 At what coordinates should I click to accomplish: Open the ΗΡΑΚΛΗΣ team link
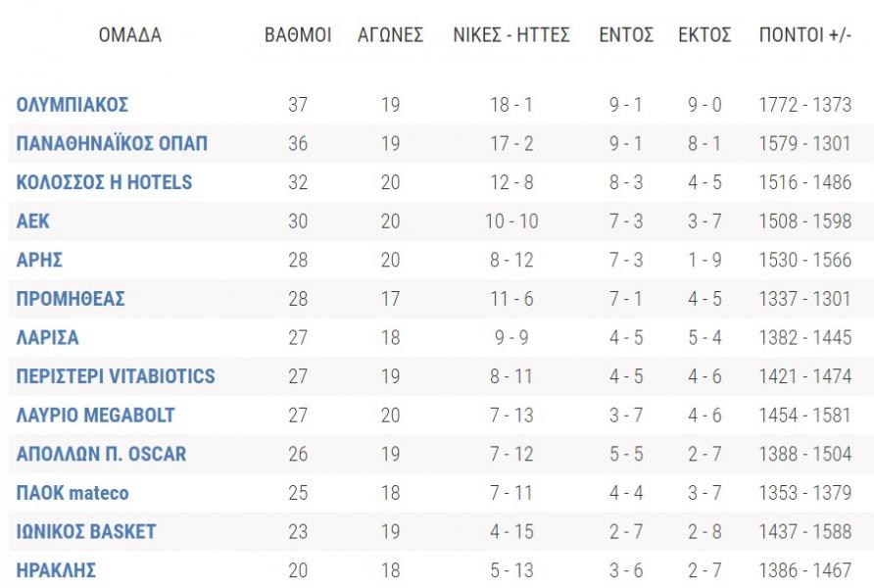[x=56, y=570]
